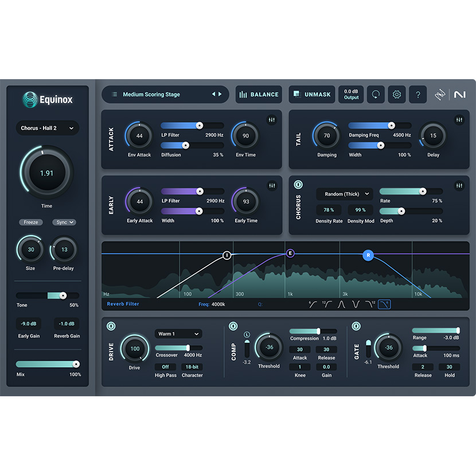The image size is (476, 476).
Task: Click the preset list icon
Action: pyautogui.click(x=114, y=95)
